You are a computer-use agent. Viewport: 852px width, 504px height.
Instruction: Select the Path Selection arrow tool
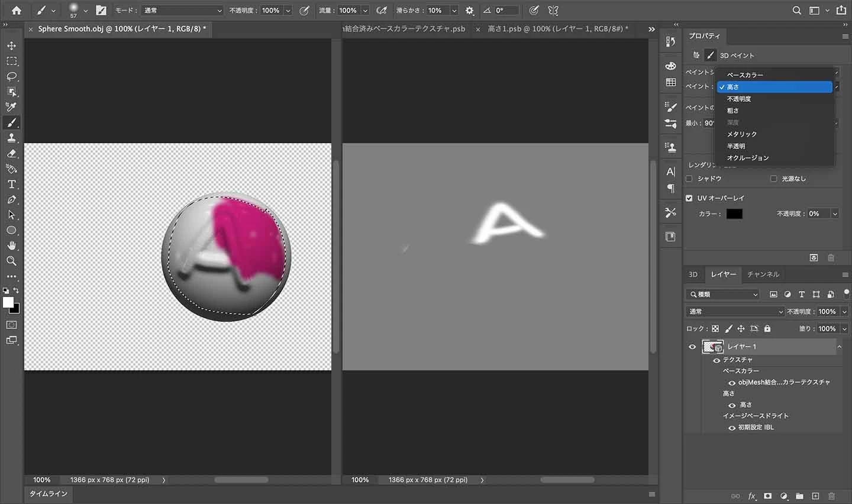[x=11, y=215]
